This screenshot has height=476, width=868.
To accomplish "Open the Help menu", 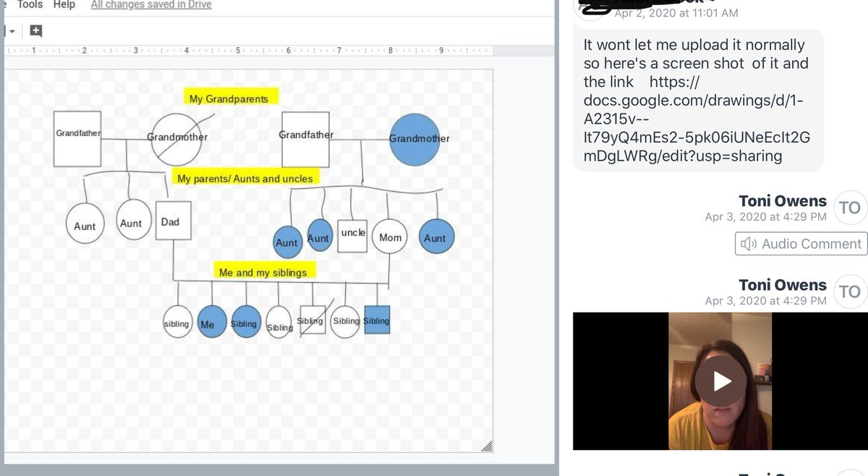I will [x=64, y=5].
